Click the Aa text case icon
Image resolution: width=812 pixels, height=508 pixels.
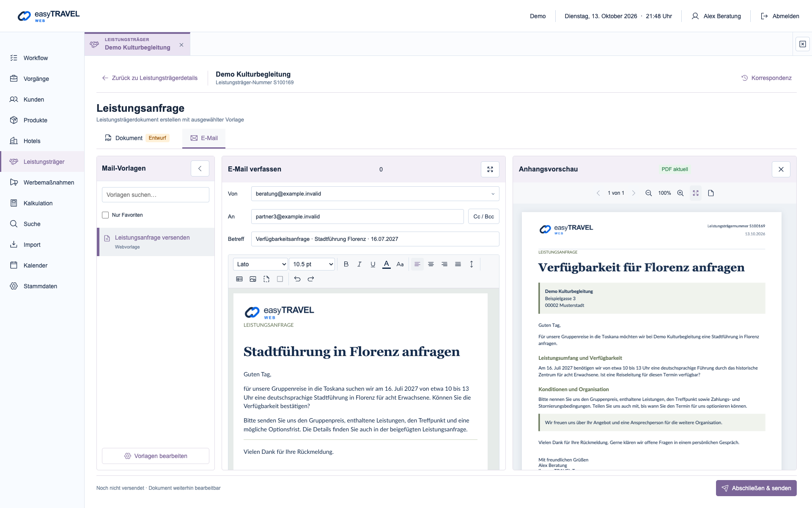click(400, 264)
